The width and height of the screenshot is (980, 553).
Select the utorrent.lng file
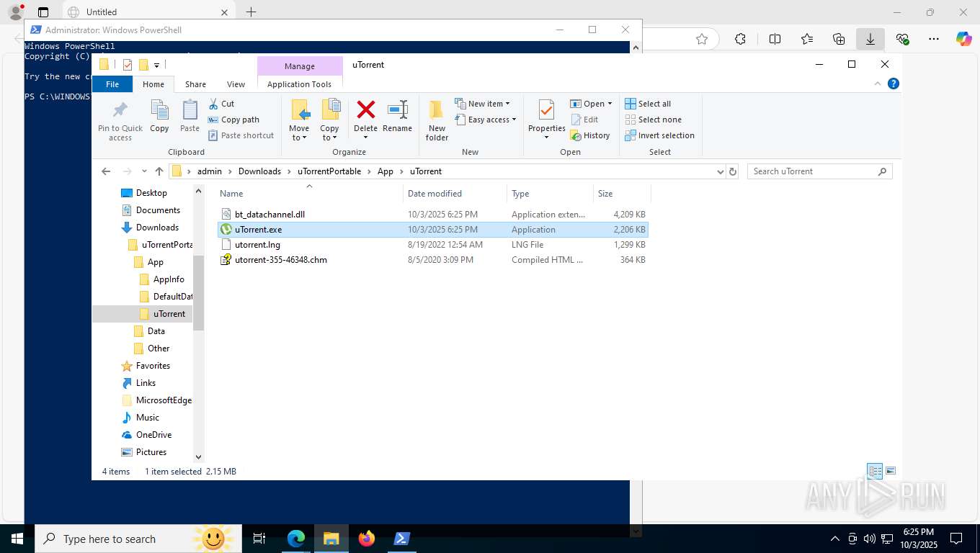pos(433,245)
